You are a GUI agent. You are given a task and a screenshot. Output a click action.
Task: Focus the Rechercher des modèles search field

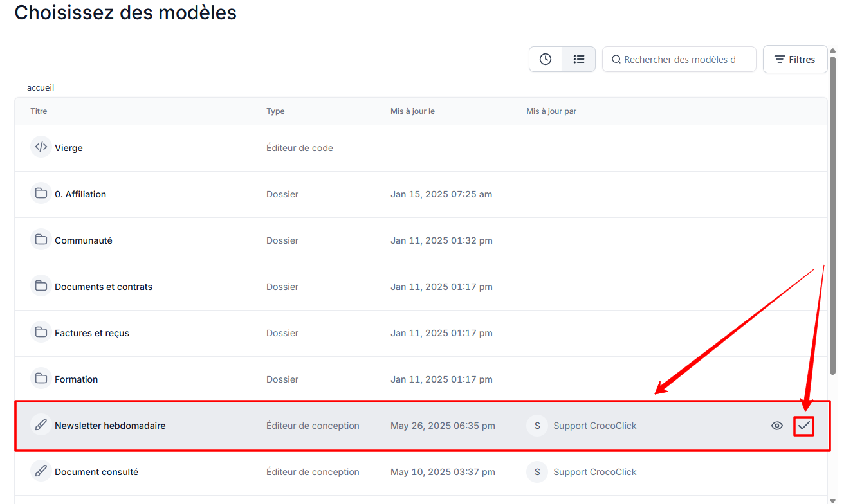682,59
